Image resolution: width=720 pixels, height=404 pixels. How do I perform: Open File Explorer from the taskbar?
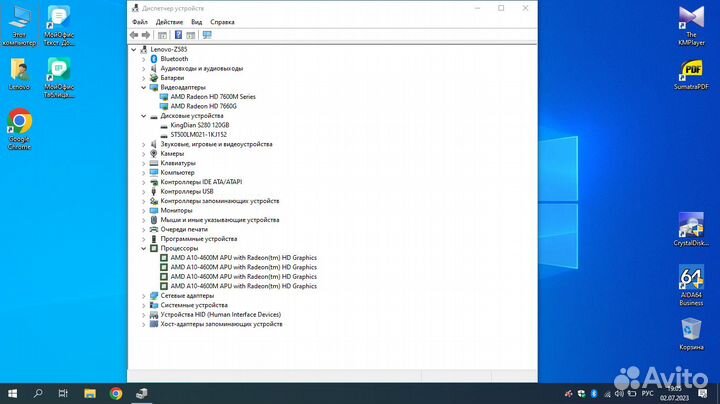tap(90, 393)
